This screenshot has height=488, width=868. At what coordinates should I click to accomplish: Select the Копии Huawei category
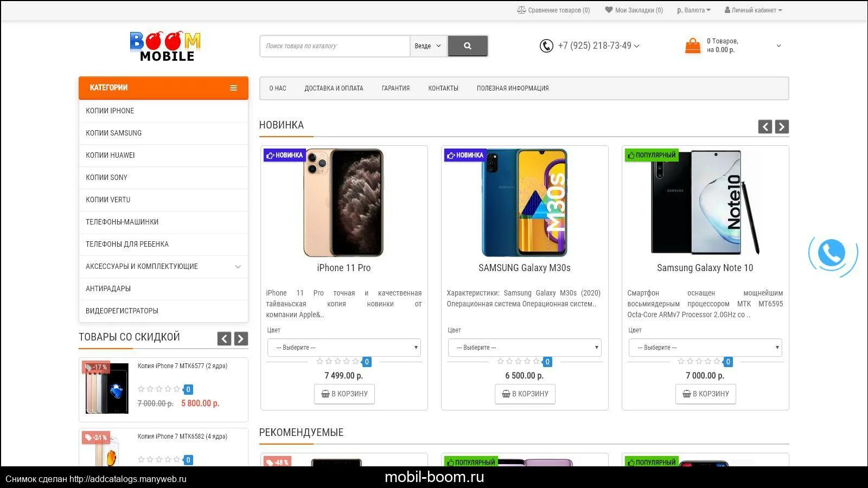pyautogui.click(x=163, y=155)
